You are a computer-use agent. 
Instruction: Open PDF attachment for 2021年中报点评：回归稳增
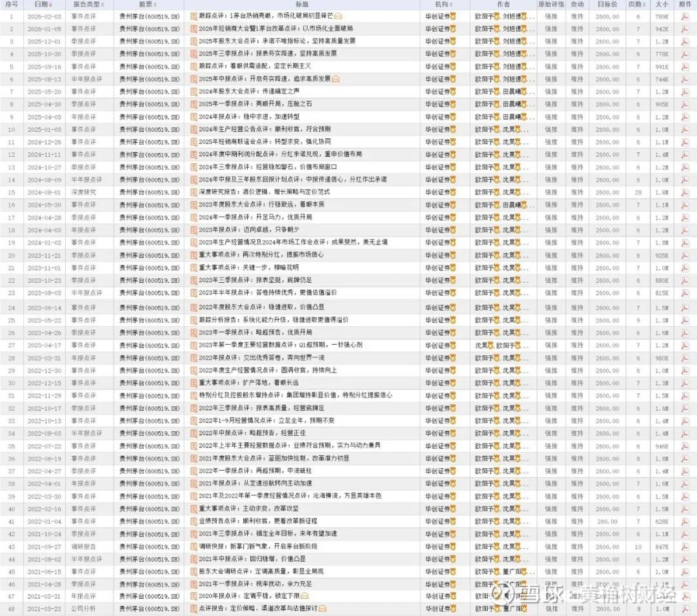685,559
